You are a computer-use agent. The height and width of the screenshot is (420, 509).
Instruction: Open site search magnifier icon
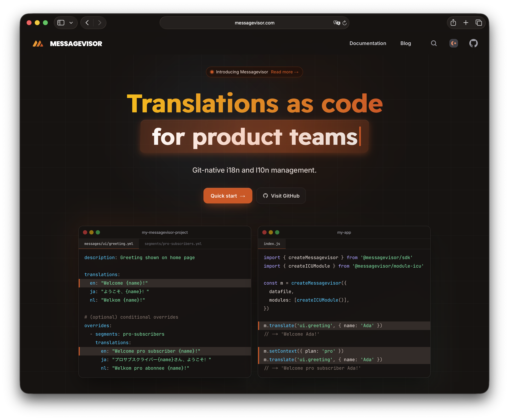point(434,43)
